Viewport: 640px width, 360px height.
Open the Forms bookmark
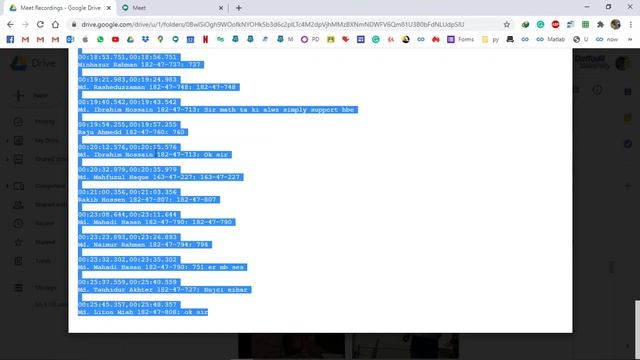click(461, 39)
